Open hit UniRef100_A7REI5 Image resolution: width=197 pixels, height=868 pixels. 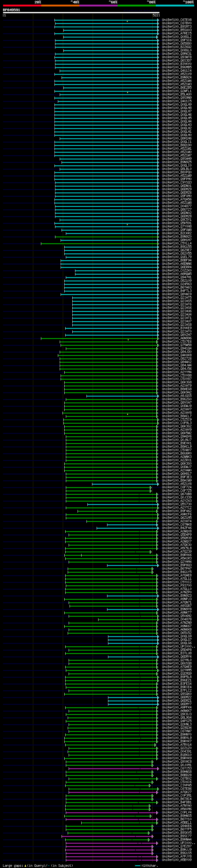(176, 33)
